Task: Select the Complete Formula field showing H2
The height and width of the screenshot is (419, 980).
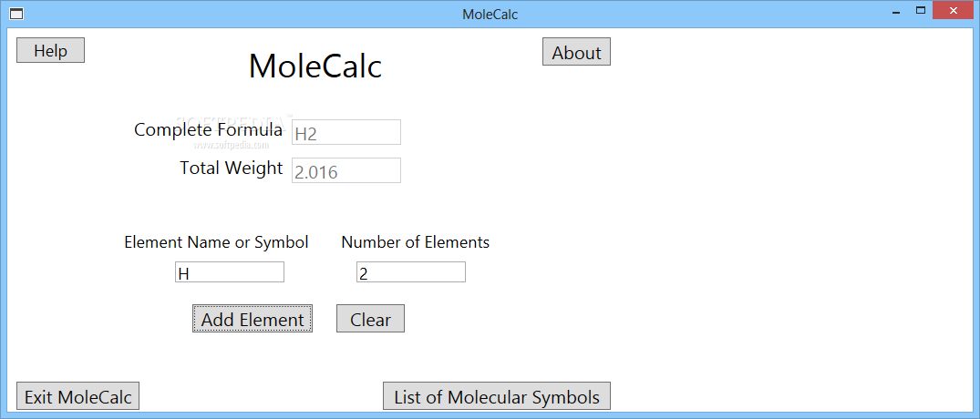Action: (x=346, y=132)
